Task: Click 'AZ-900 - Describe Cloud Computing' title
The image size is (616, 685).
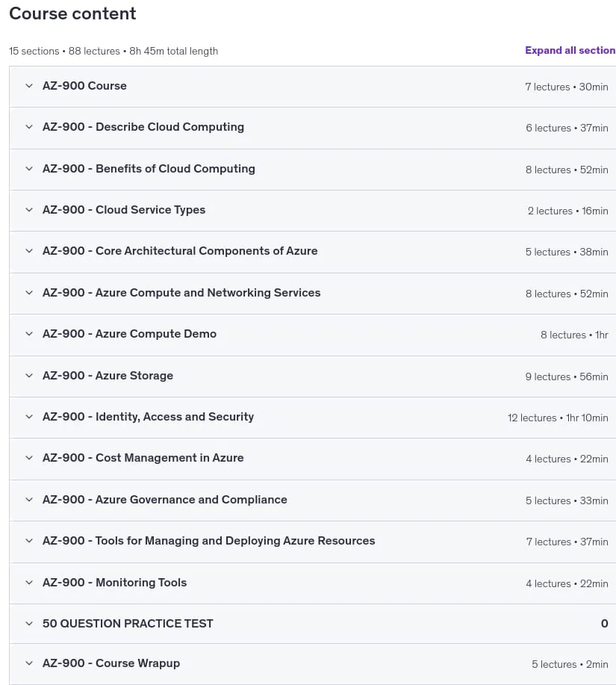Action: click(143, 127)
